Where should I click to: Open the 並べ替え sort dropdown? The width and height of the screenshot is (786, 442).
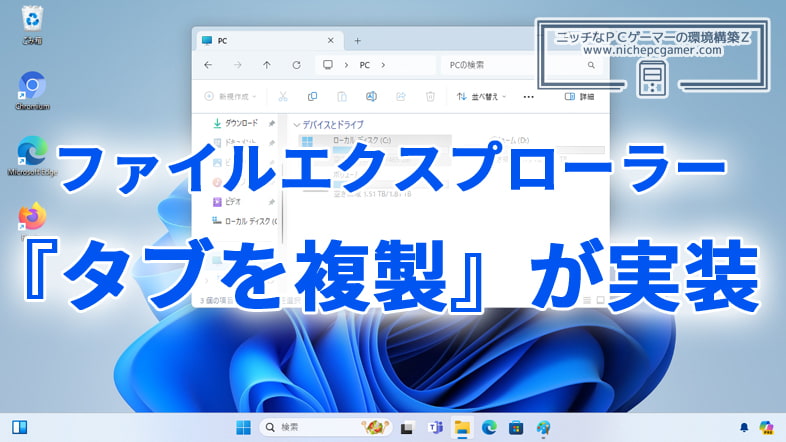coord(481,97)
